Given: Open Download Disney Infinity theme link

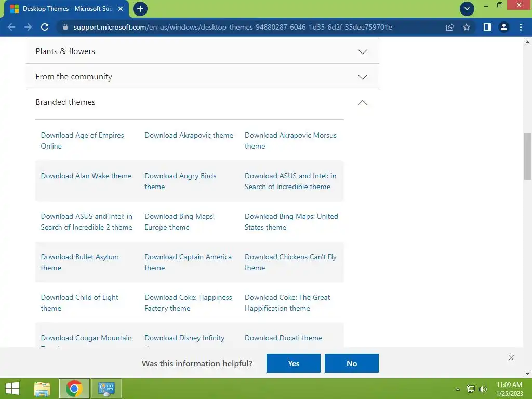Looking at the screenshot, I should pyautogui.click(x=184, y=338).
